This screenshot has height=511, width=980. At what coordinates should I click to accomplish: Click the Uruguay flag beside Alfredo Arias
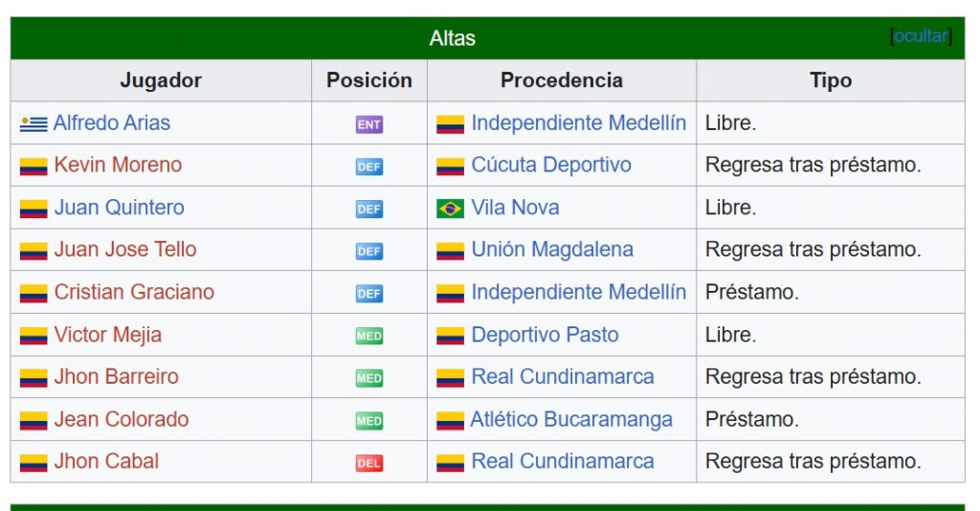coord(33,123)
